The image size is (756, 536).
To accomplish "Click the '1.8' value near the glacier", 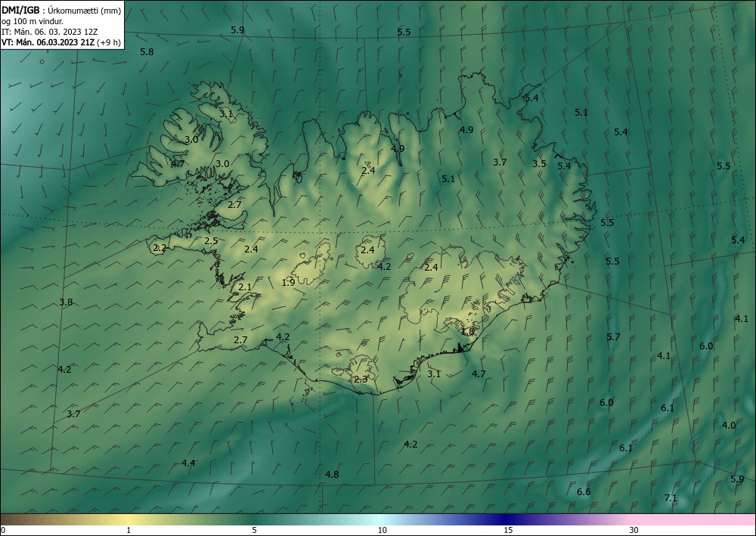I will pyautogui.click(x=467, y=332).
